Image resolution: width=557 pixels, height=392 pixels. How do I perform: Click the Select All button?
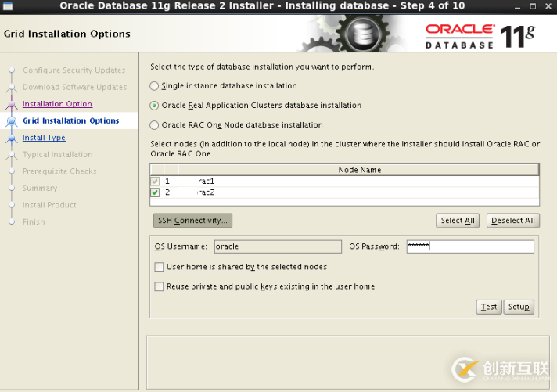(458, 221)
